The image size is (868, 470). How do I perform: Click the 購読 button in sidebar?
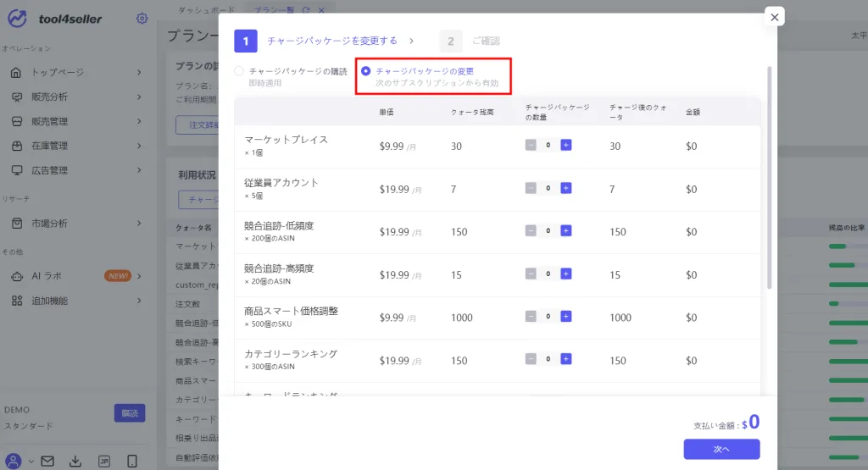click(x=130, y=413)
